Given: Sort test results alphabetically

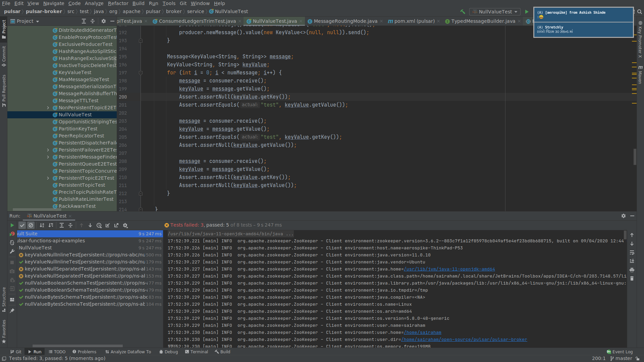Looking at the screenshot, I should [42, 225].
